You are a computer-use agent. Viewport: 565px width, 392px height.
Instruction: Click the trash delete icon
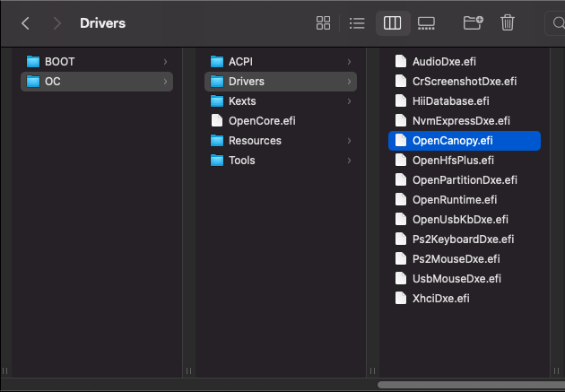508,23
